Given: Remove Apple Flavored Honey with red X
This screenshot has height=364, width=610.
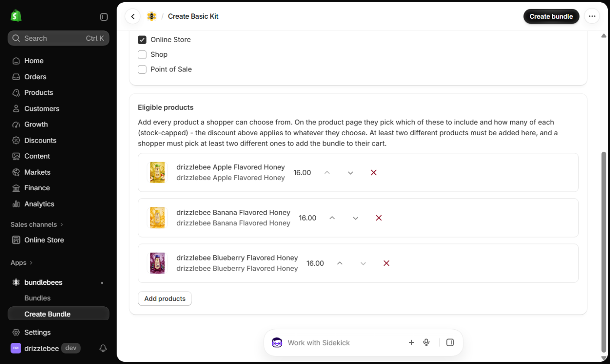Looking at the screenshot, I should click(x=374, y=172).
